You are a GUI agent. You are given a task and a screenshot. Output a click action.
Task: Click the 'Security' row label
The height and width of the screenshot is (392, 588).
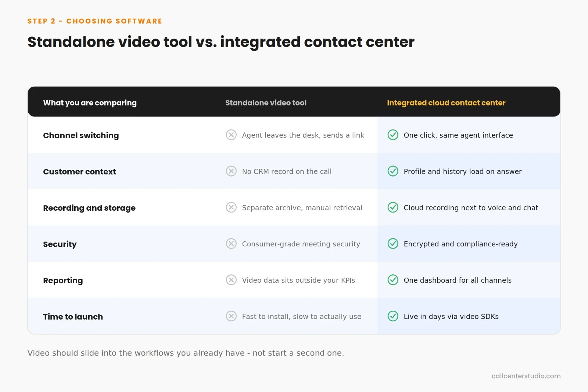click(x=60, y=244)
